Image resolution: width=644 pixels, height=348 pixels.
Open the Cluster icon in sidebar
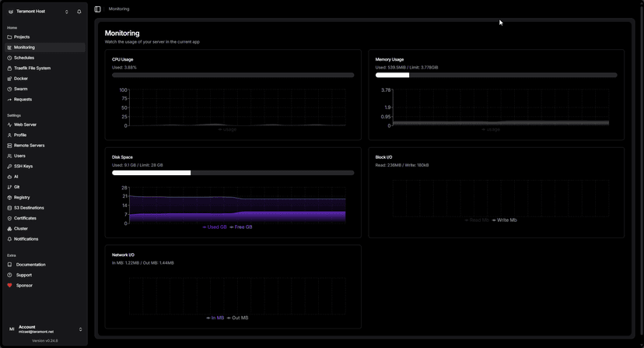tap(9, 229)
